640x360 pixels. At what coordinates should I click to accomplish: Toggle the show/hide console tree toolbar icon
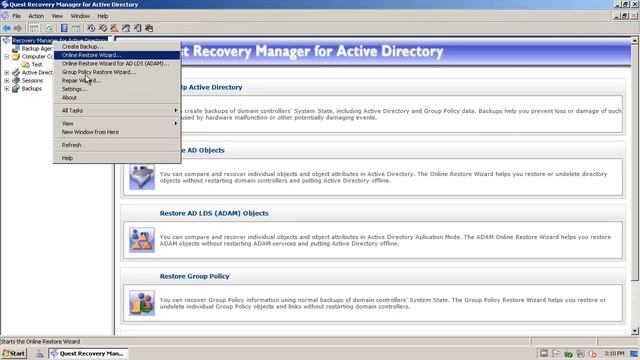[x=34, y=28]
